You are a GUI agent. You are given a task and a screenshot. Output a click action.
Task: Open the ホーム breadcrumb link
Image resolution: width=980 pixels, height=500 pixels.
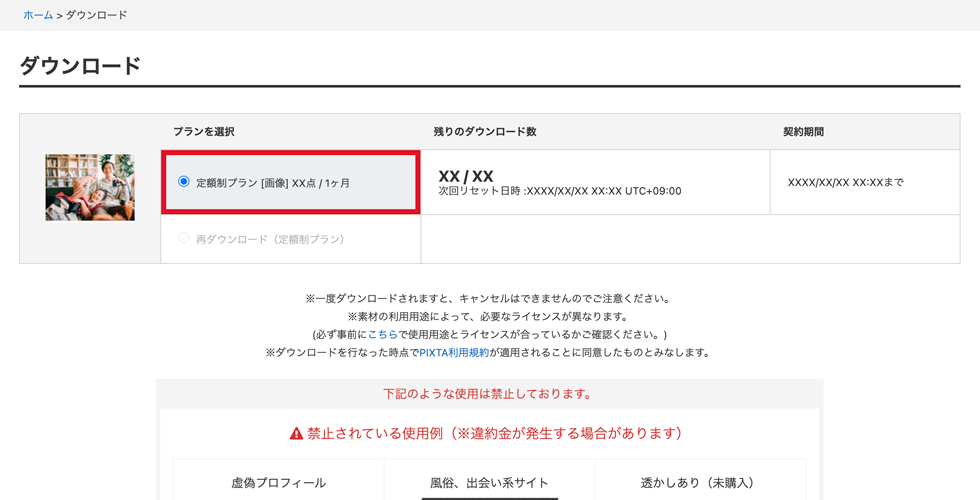pyautogui.click(x=38, y=15)
